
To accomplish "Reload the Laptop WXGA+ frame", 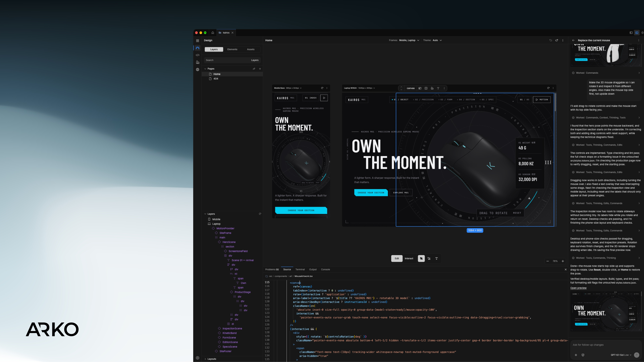I will (x=548, y=88).
